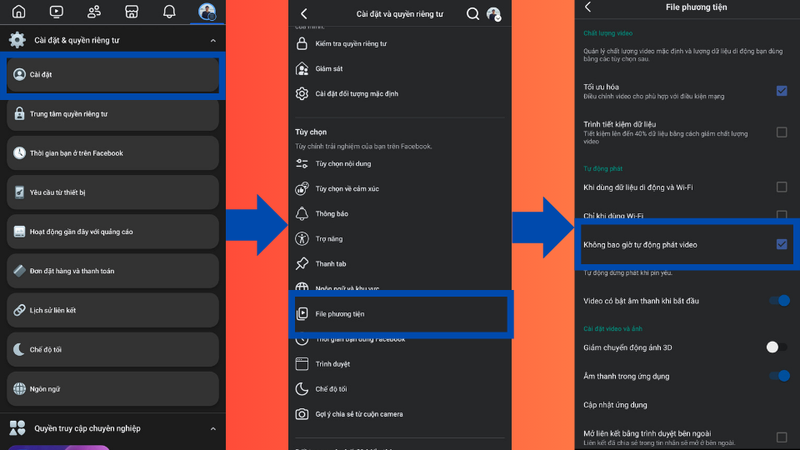The width and height of the screenshot is (800, 450).
Task: Check the Chỉ khi dùng Wi-Fi option
Action: 782,215
